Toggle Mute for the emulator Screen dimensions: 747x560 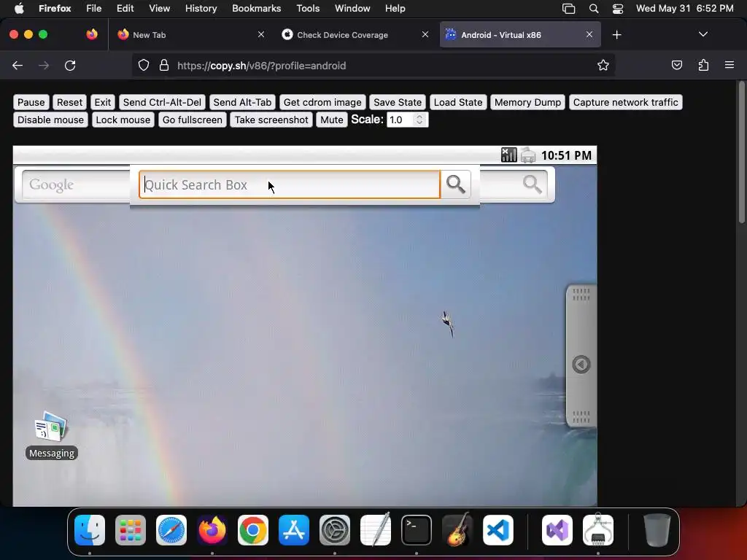point(332,120)
